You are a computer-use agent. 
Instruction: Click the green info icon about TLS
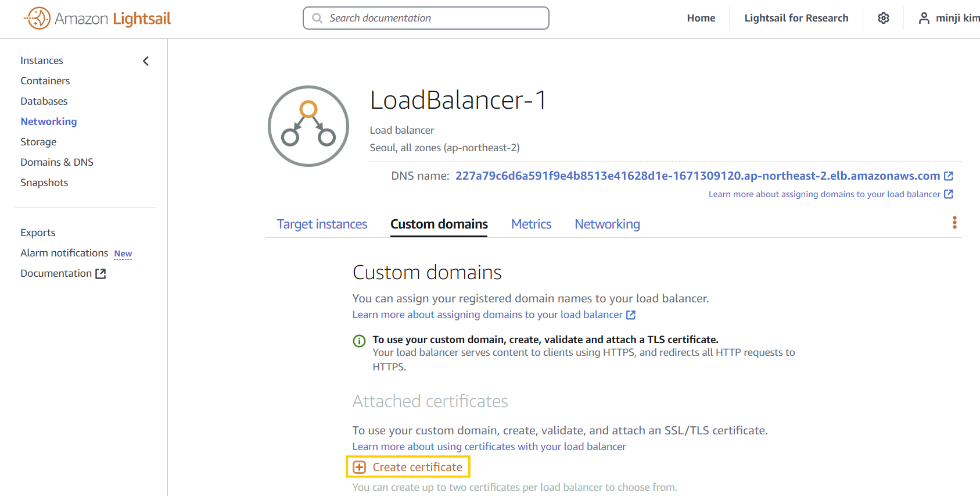[360, 341]
